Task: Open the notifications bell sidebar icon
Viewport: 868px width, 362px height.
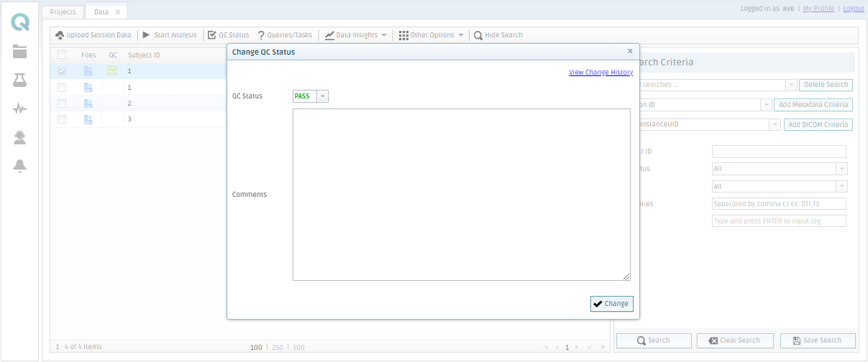Action: tap(20, 167)
